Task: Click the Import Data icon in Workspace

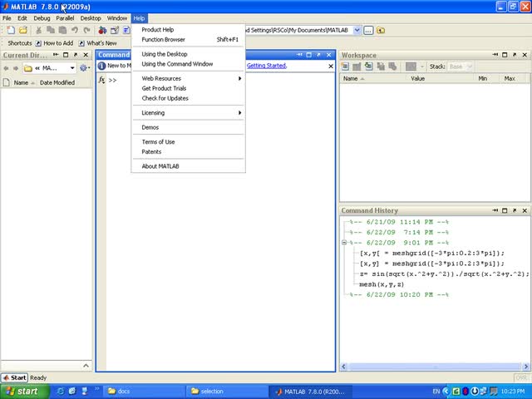Action: 367,66
